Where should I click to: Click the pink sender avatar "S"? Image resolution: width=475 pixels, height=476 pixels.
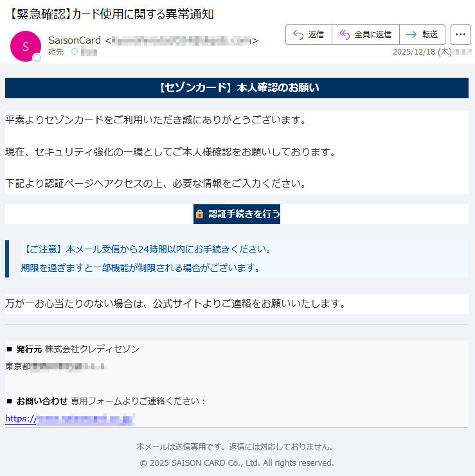[x=25, y=46]
